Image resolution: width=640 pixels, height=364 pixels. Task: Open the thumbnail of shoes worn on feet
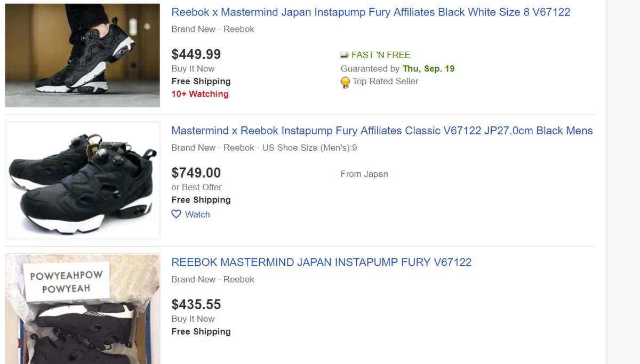(83, 55)
